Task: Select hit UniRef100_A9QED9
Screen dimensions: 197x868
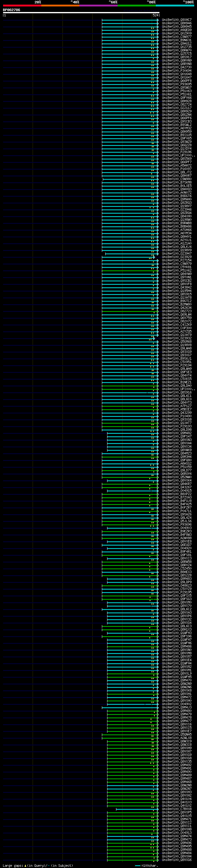Action: click(x=177, y=30)
